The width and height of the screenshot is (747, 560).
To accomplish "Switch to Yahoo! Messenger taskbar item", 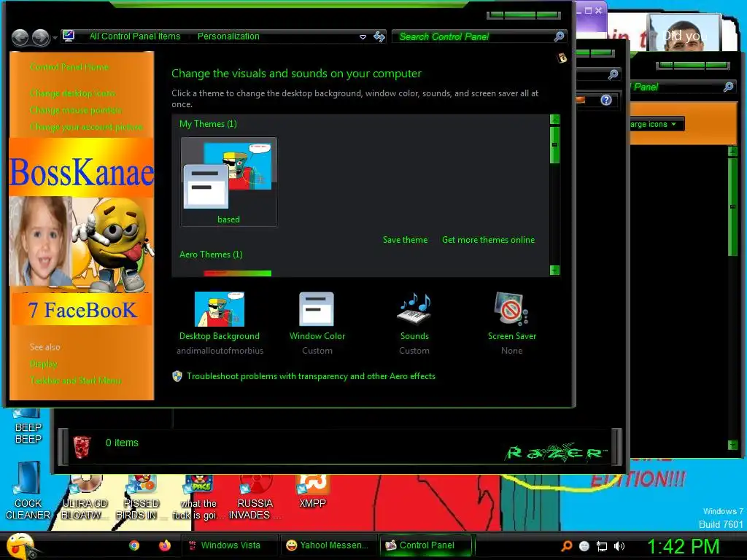I will (329, 545).
